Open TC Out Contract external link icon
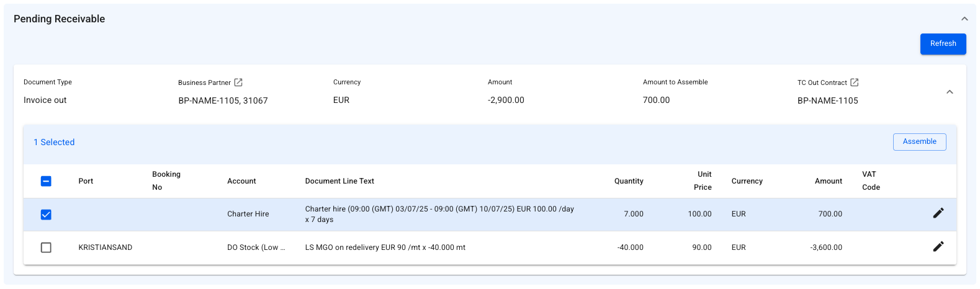The height and width of the screenshot is (289, 980). point(855,82)
